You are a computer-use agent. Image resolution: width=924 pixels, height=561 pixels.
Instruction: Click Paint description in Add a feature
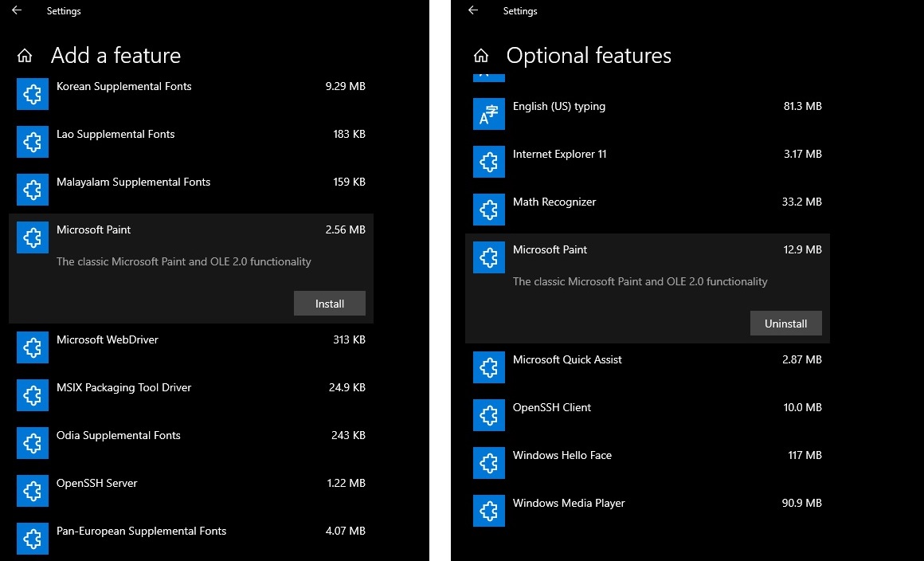click(x=183, y=261)
